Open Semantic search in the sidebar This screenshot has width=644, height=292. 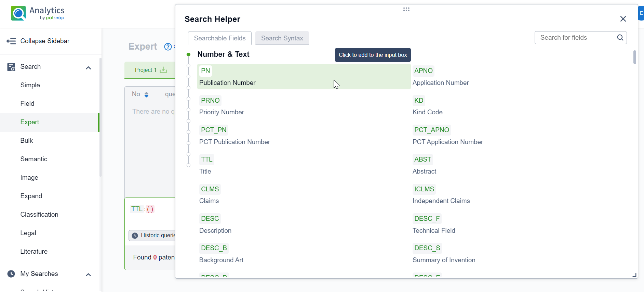coord(34,159)
